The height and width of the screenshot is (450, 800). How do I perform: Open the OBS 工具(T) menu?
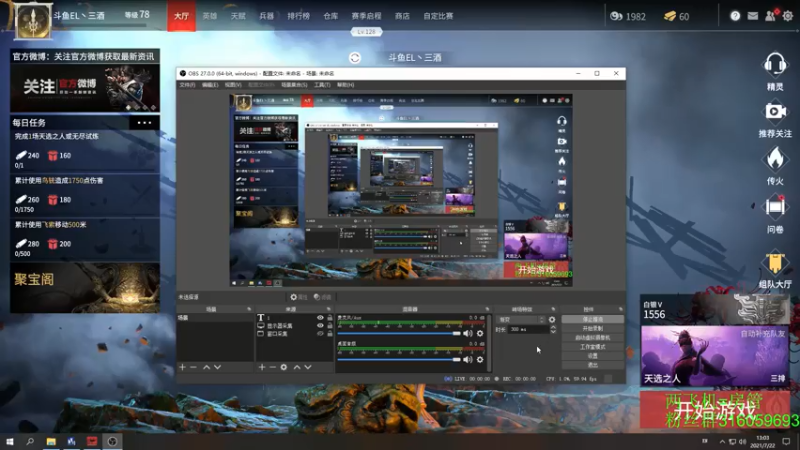tap(322, 85)
